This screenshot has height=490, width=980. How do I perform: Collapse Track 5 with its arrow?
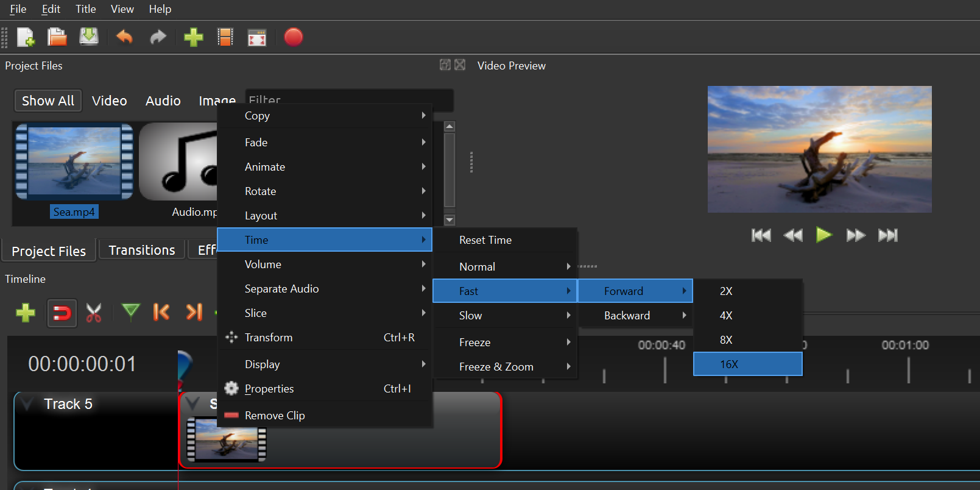point(27,403)
